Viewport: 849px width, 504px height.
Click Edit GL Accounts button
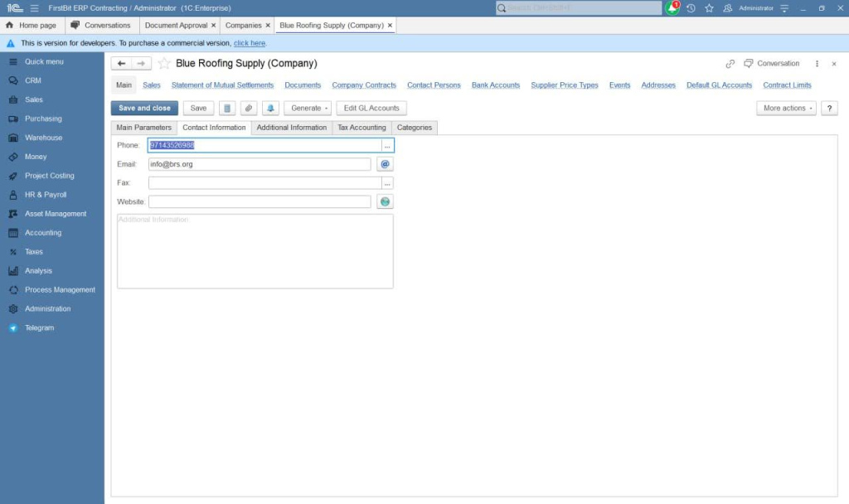[371, 109]
